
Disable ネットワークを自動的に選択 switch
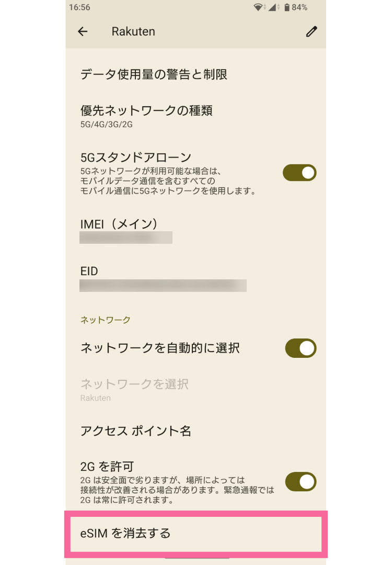tap(301, 348)
